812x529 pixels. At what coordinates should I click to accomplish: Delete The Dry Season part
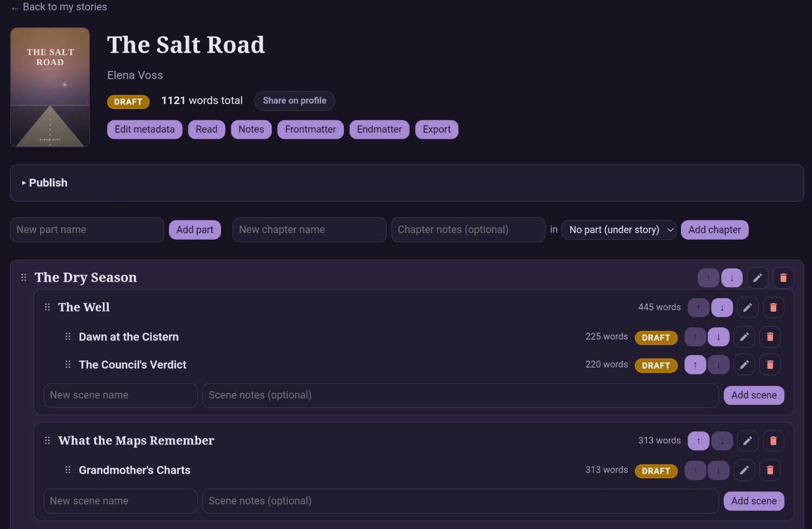click(783, 278)
